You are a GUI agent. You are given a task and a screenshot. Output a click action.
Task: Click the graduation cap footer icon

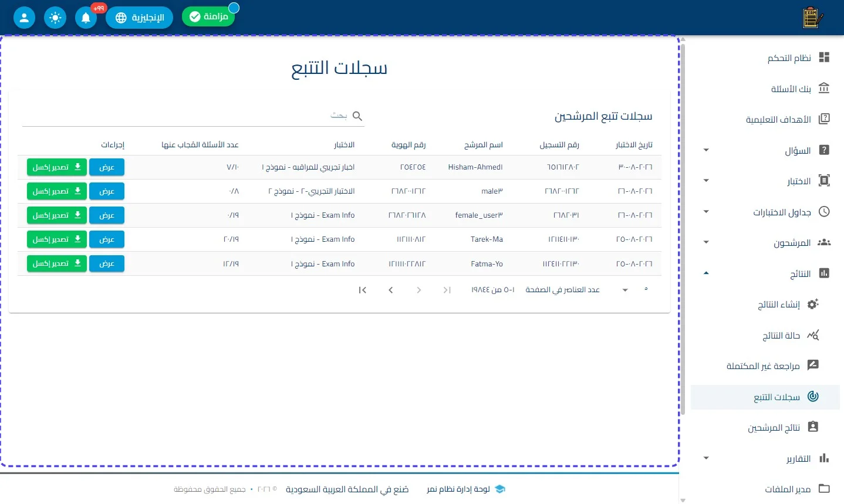(500, 489)
